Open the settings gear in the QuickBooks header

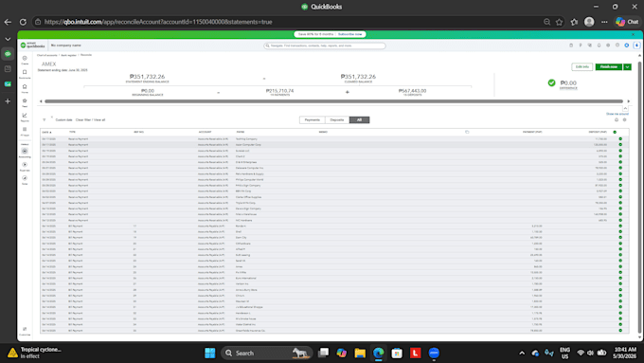[x=608, y=45]
